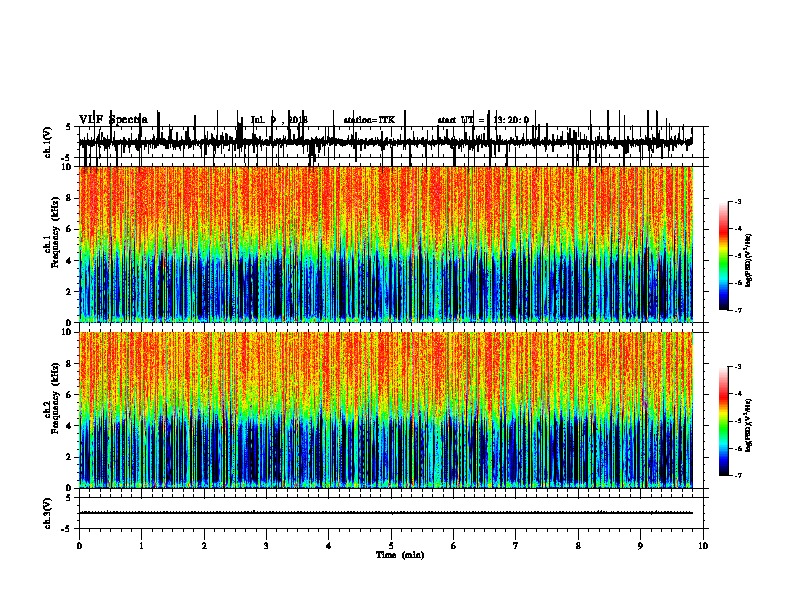Click the "7" minute tick on Time axis
This screenshot has height=612, width=792.
[516, 546]
